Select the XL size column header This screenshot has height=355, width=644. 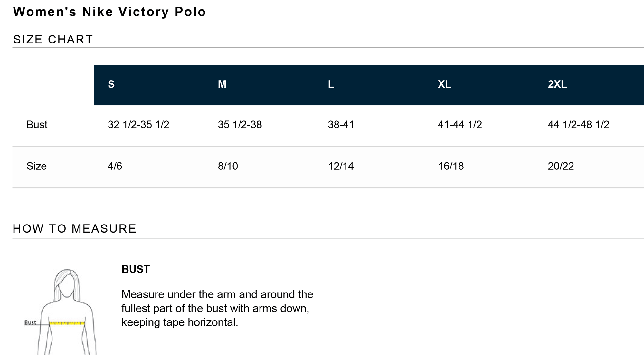[x=444, y=84]
